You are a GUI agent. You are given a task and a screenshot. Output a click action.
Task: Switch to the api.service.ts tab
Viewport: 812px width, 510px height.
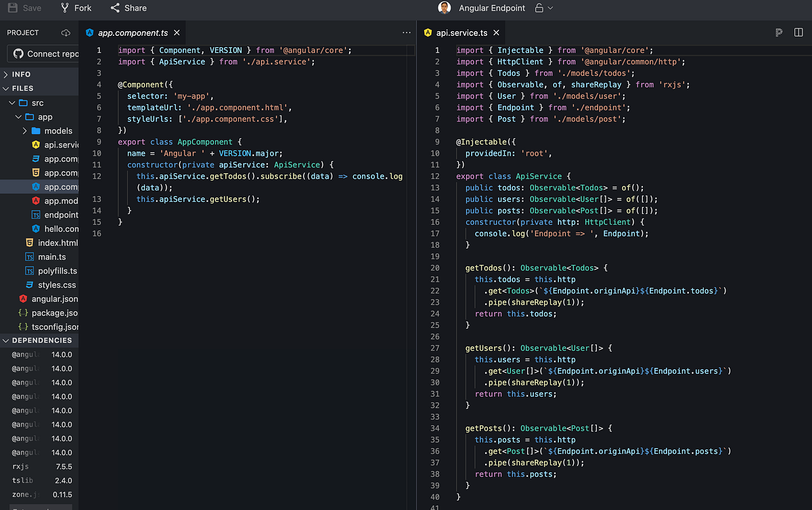461,33
